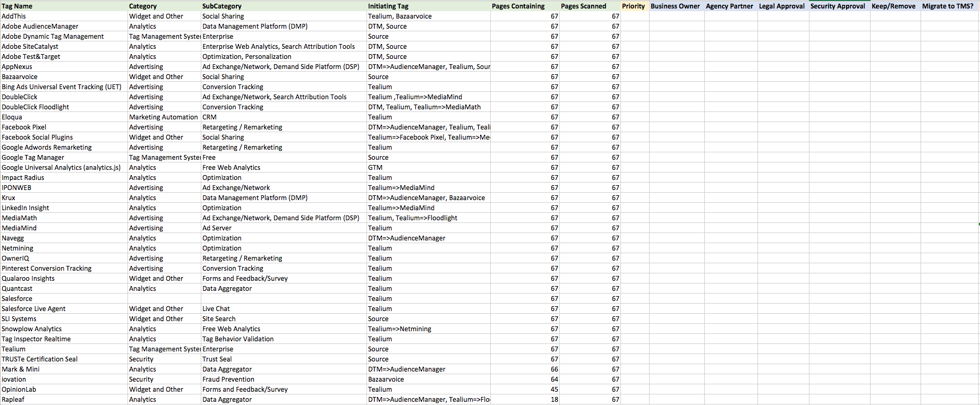Select the Initiating Tag column header
Image resolution: width=980 pixels, height=405 pixels.
tap(428, 6)
